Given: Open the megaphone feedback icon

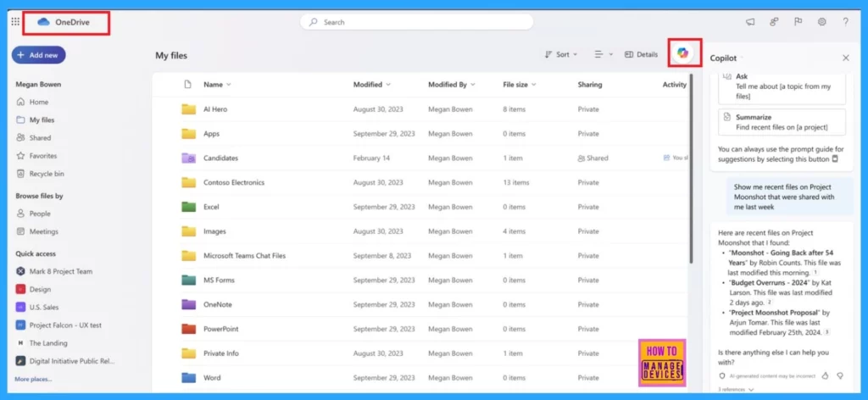Looking at the screenshot, I should 750,22.
